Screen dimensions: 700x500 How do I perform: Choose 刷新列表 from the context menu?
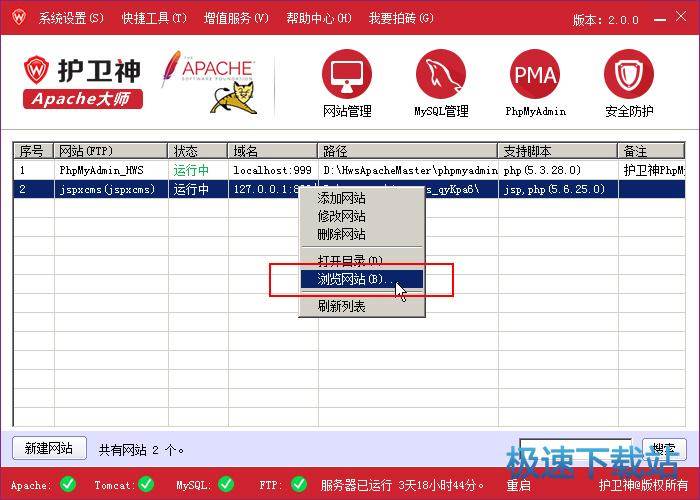362,306
